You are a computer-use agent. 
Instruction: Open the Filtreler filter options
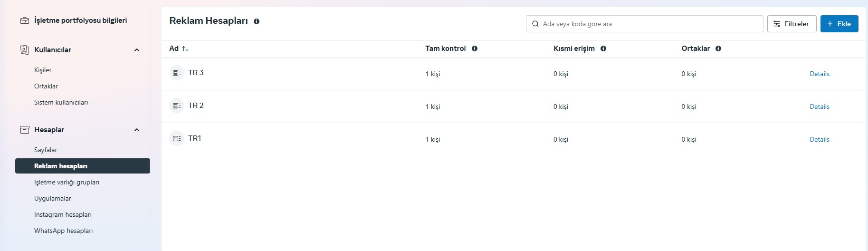[x=792, y=24]
